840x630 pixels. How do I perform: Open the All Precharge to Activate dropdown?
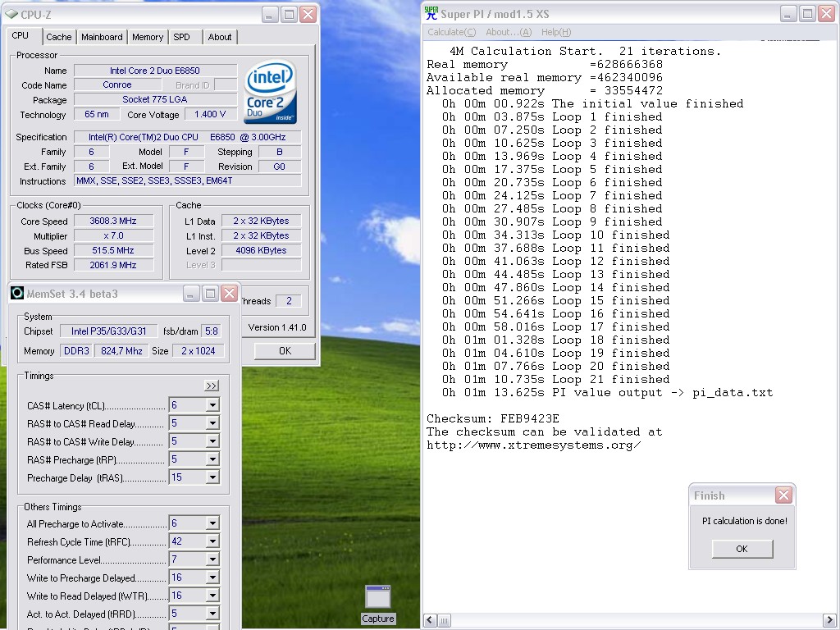212,523
